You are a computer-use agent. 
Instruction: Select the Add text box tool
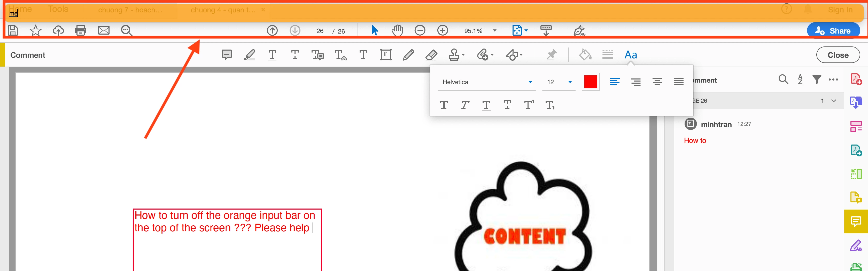point(386,54)
